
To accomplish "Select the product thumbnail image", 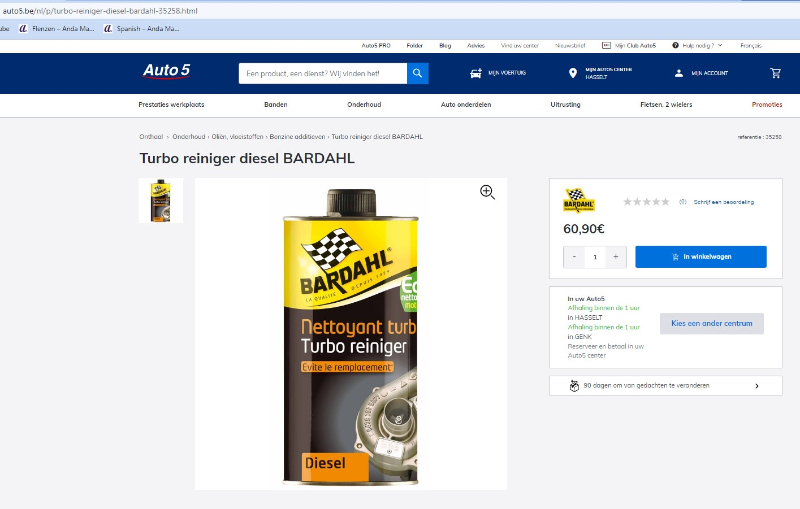I will point(160,200).
